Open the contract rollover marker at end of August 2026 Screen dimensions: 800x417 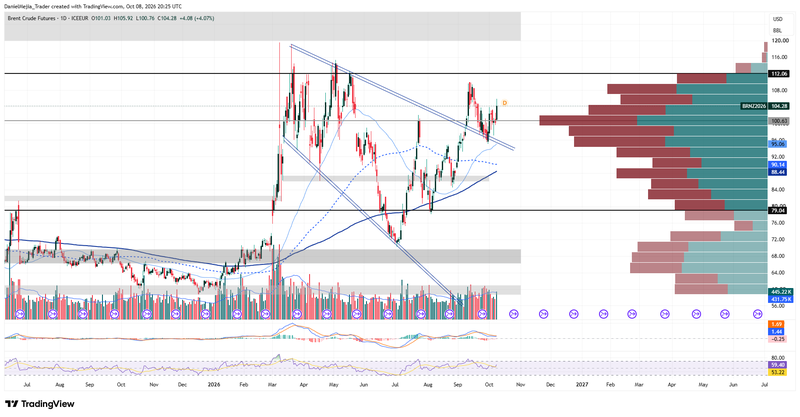(x=450, y=313)
